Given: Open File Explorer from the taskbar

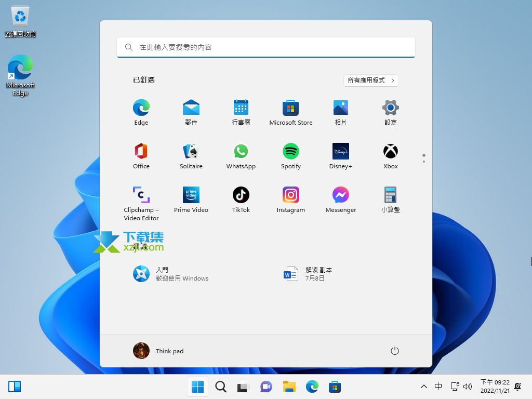Looking at the screenshot, I should tap(289, 387).
